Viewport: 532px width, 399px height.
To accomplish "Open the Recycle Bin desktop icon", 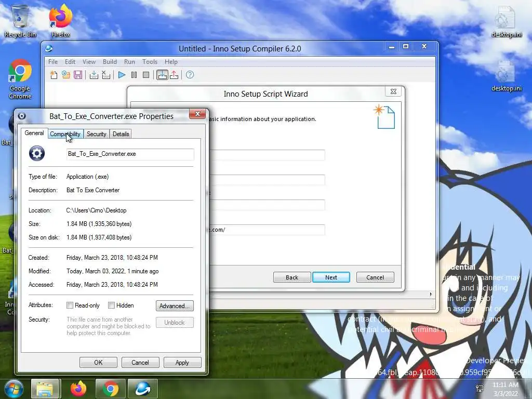I will (x=20, y=20).
